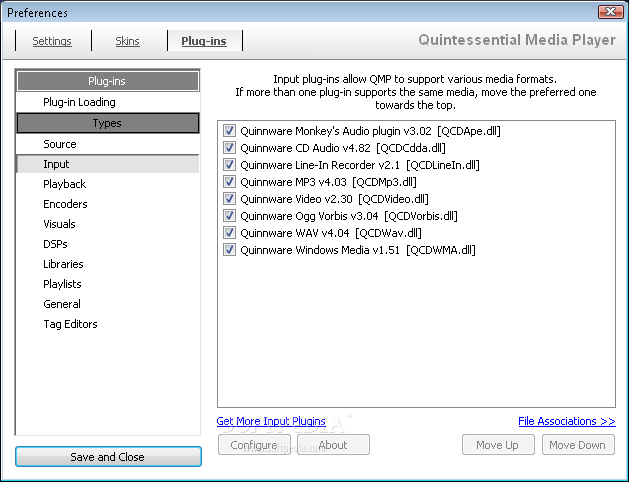The width and height of the screenshot is (629, 482).
Task: Click the Plug-ins sidebar header
Action: click(108, 81)
